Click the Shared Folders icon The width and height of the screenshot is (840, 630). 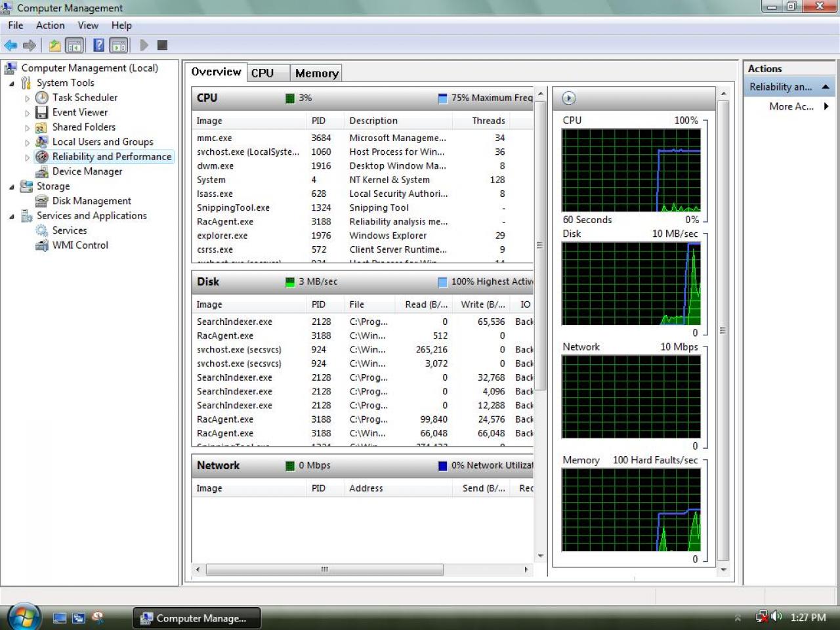coord(42,127)
